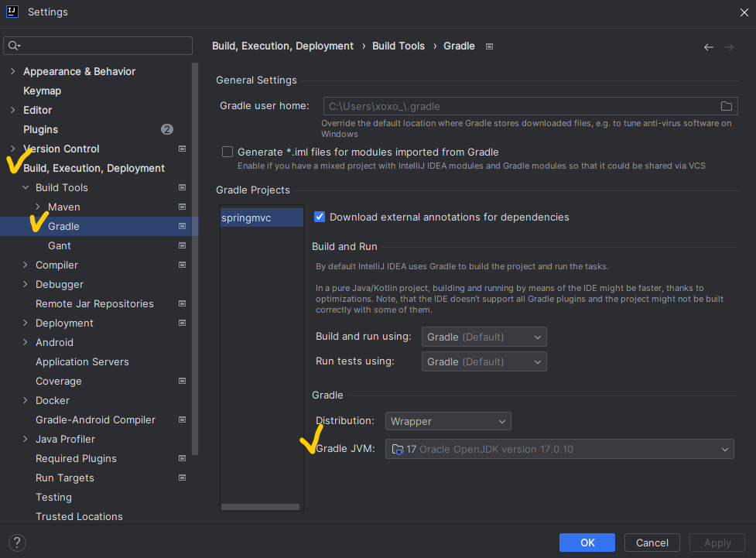The height and width of the screenshot is (558, 756).
Task: Click the project icon next to Remote Jar Repositories
Action: tap(183, 303)
